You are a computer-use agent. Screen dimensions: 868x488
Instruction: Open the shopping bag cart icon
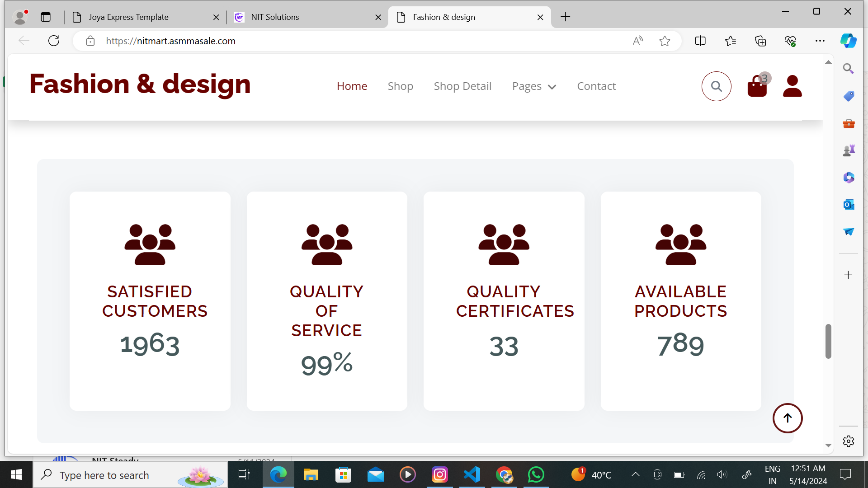click(757, 86)
